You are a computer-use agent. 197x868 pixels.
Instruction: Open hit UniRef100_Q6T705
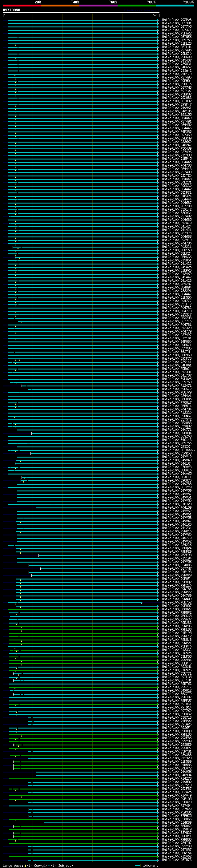[177, 26]
